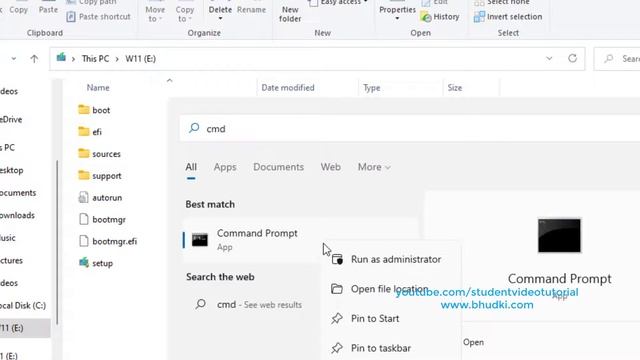The image size is (640, 360).
Task: Select OneDrive in navigation pane
Action: (x=11, y=119)
